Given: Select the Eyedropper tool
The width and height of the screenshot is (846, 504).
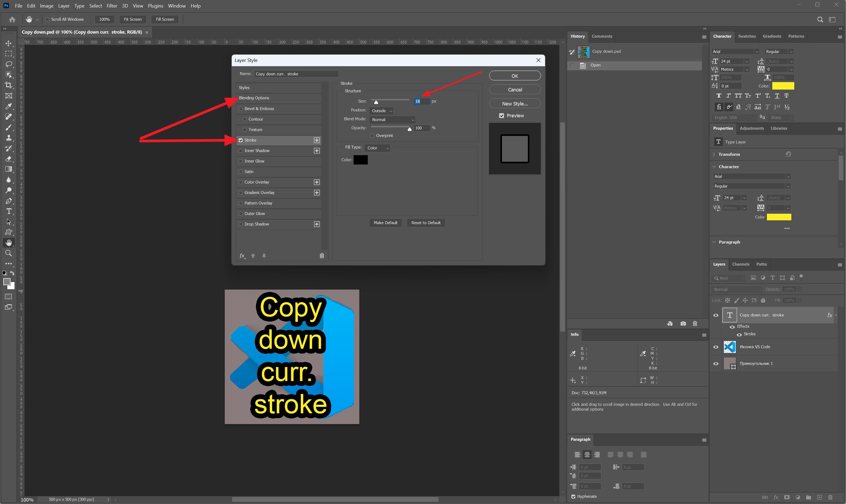Looking at the screenshot, I should click(9, 106).
